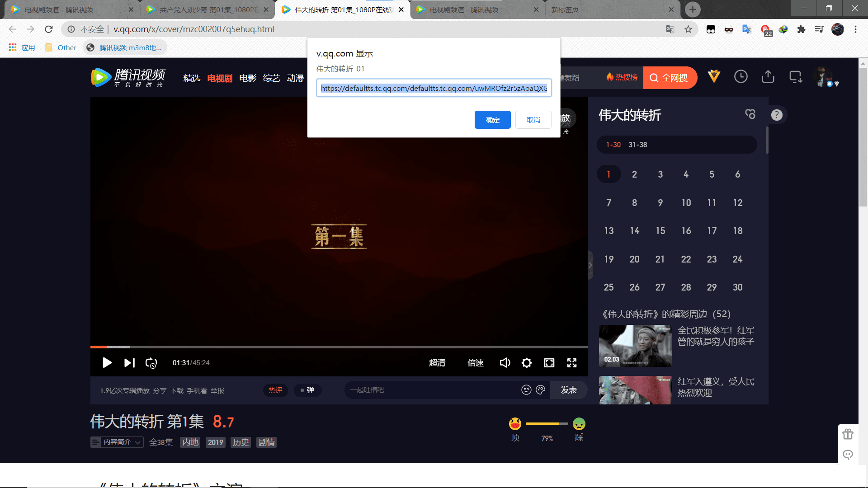Open 腾讯视频 m3m8 bookmark
The width and height of the screenshot is (868, 488).
pos(125,47)
